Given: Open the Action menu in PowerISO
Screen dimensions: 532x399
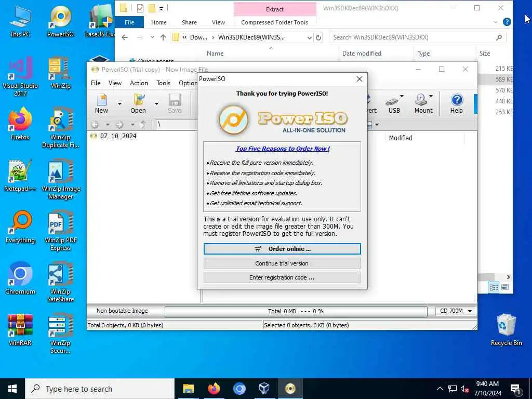Looking at the screenshot, I should tap(139, 83).
